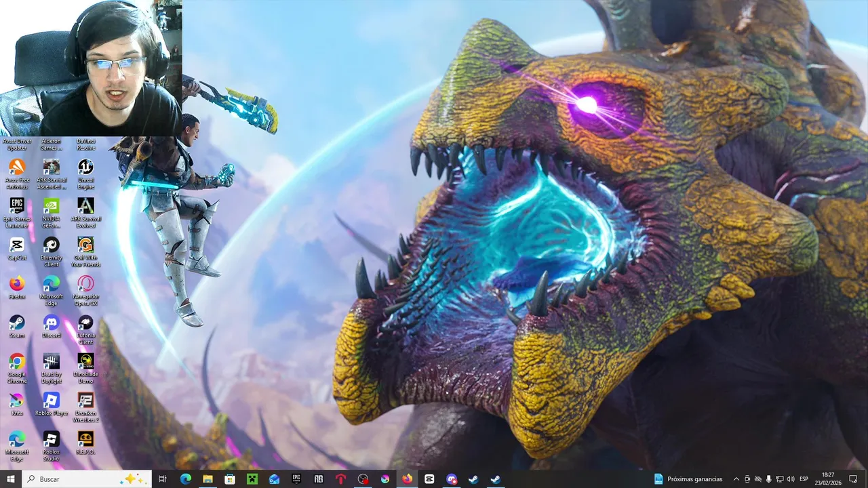This screenshot has width=868, height=488.
Task: Open the Windows Start menu
Action: tap(11, 479)
